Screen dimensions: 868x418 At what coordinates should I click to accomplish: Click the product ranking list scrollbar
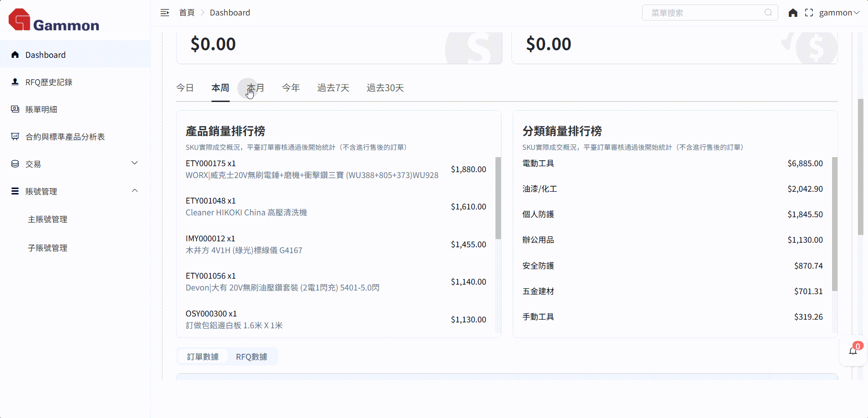point(498,198)
